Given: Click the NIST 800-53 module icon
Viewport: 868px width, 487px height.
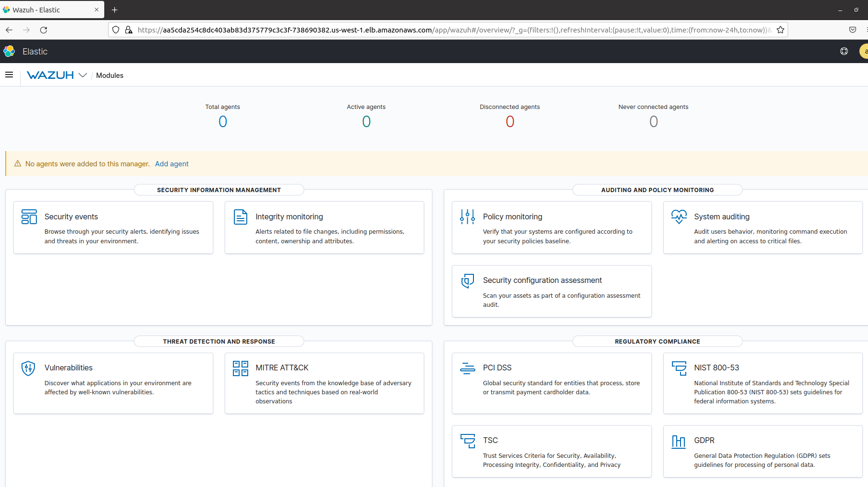Looking at the screenshot, I should (x=679, y=368).
